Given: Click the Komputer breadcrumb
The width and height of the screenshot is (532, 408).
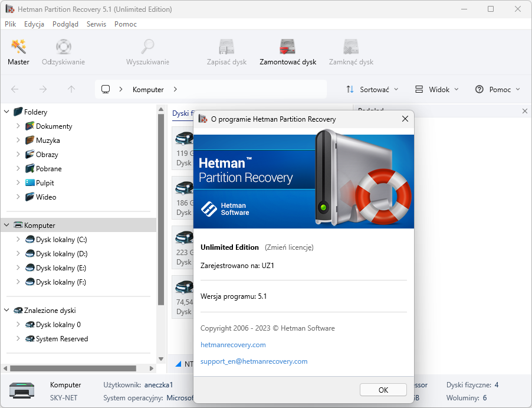Looking at the screenshot, I should pos(148,90).
